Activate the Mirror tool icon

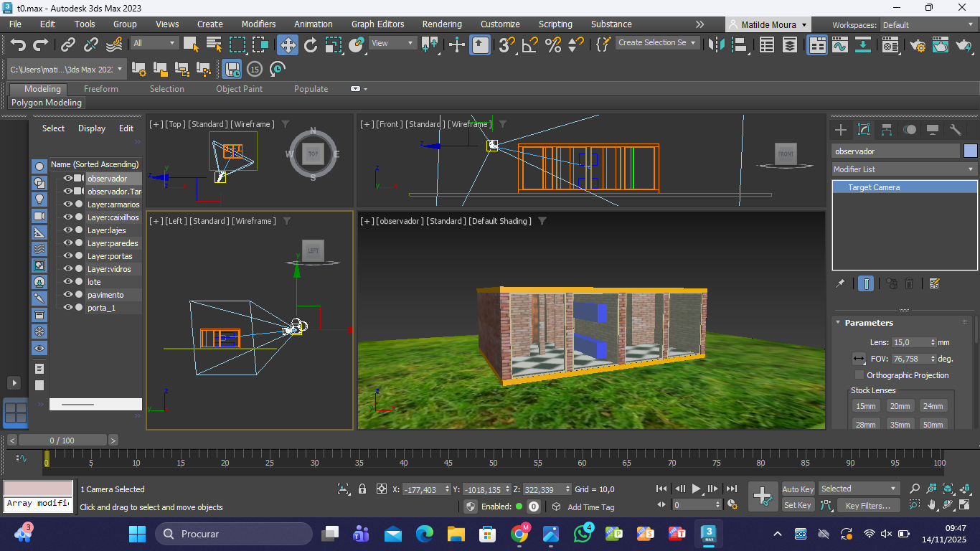715,45
